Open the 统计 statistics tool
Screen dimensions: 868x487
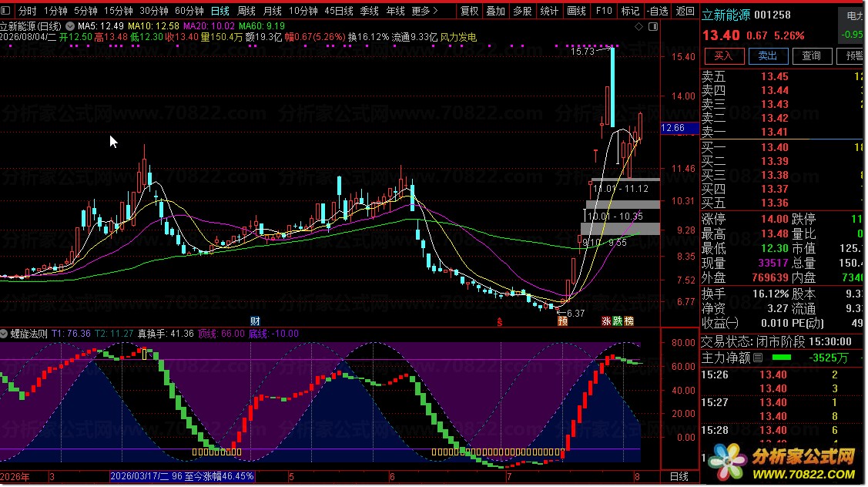click(549, 11)
